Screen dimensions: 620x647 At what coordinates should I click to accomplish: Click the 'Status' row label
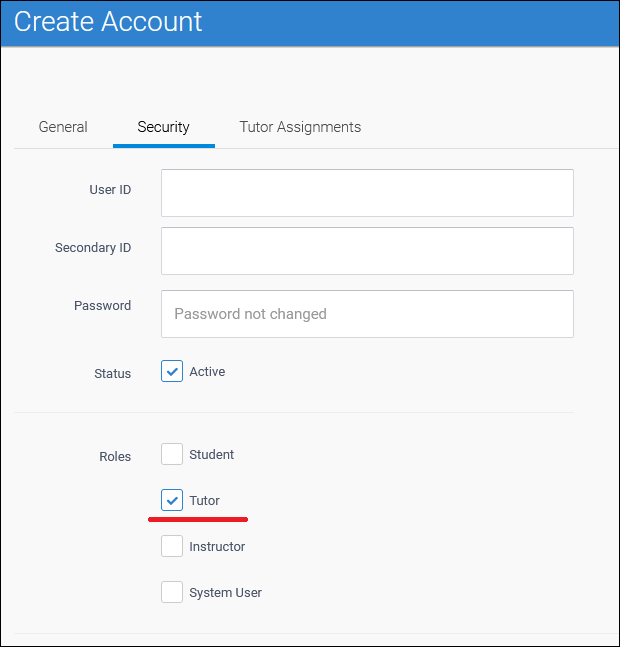point(112,373)
